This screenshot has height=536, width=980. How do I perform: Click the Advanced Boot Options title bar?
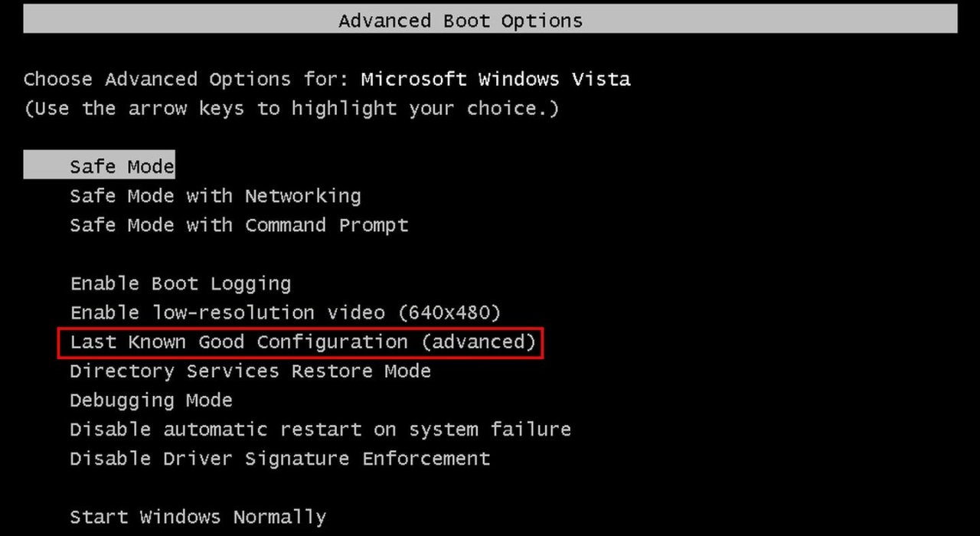coord(490,21)
